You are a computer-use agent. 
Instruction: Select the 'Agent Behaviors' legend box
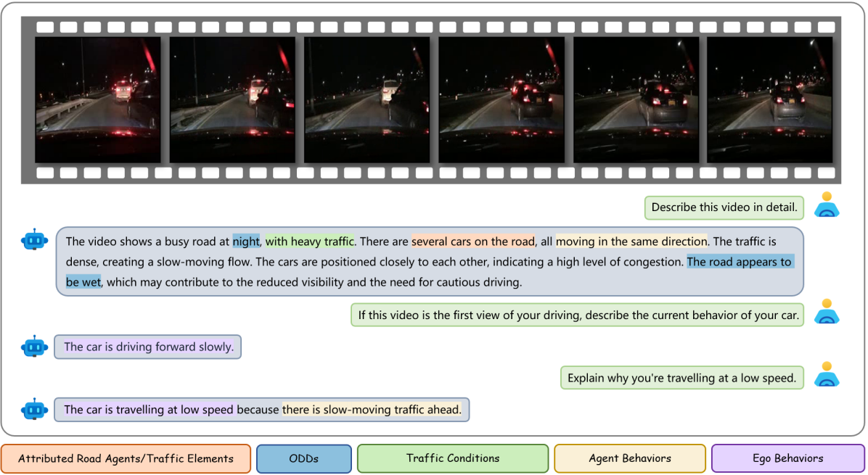630,458
